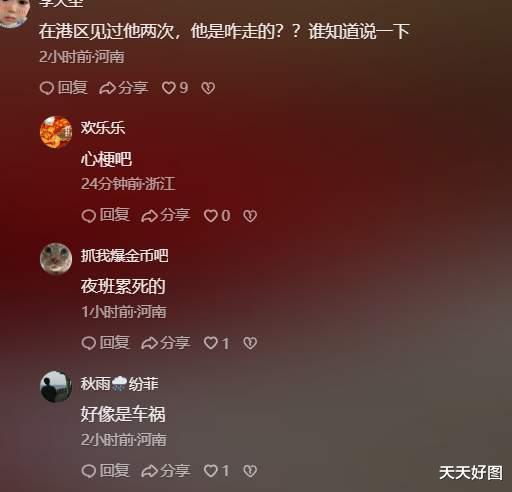The height and width of the screenshot is (492, 512).
Task: Open 抓我爆金币吧's hamster avatar
Action: tap(56, 259)
